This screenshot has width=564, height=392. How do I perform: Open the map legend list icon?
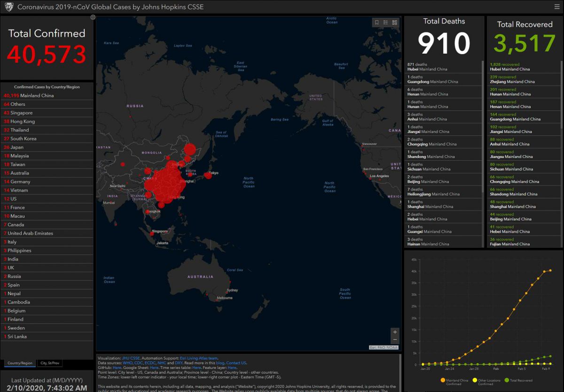coord(385,22)
